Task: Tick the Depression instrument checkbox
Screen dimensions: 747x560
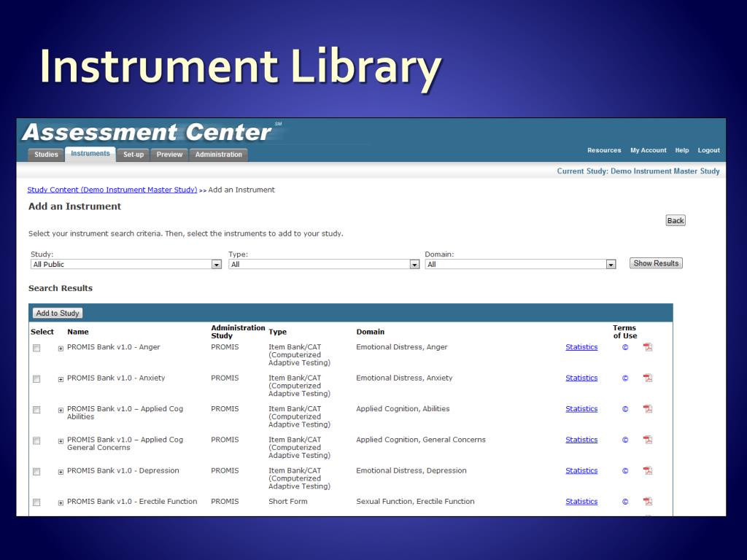Action: [36, 472]
